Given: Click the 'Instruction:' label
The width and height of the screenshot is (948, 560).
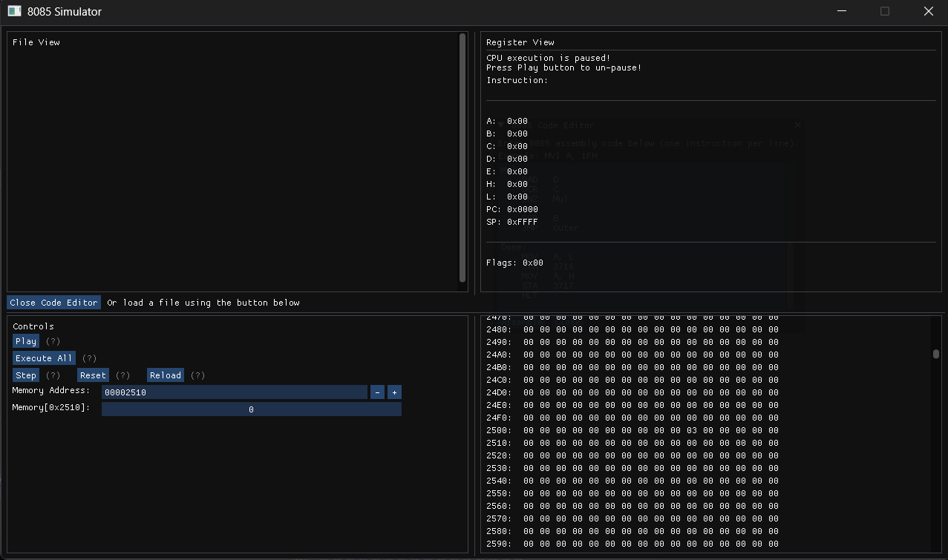Looking at the screenshot, I should click(x=517, y=80).
